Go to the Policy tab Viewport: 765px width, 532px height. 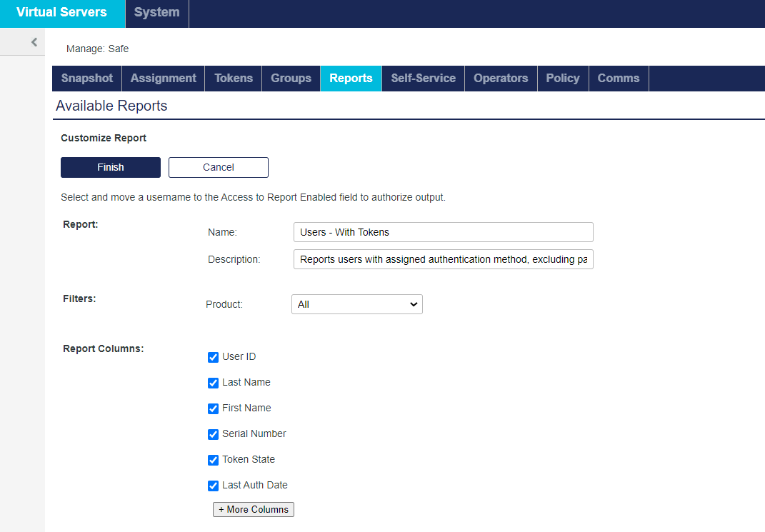tap(563, 79)
